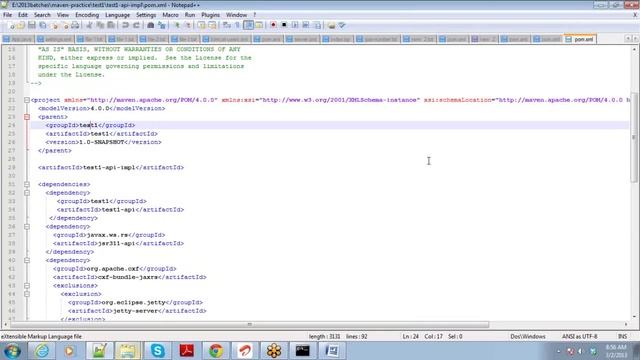The height and width of the screenshot is (360, 640).
Task: Click the Print toolbar icon
Action: 76,25
